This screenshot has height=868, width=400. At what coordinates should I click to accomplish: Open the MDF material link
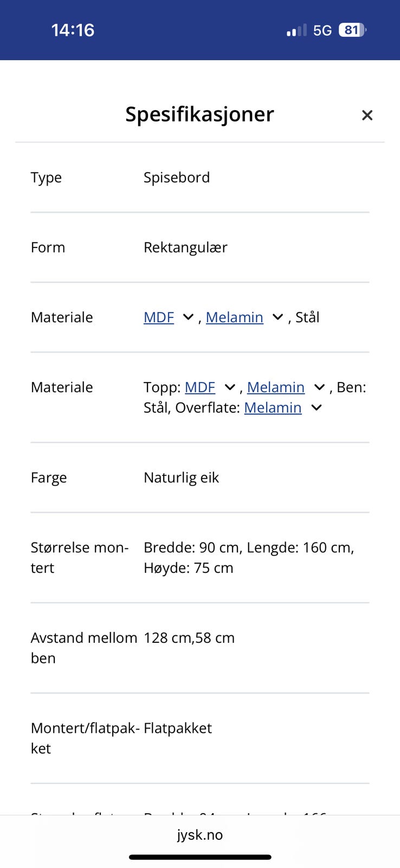pyautogui.click(x=158, y=317)
